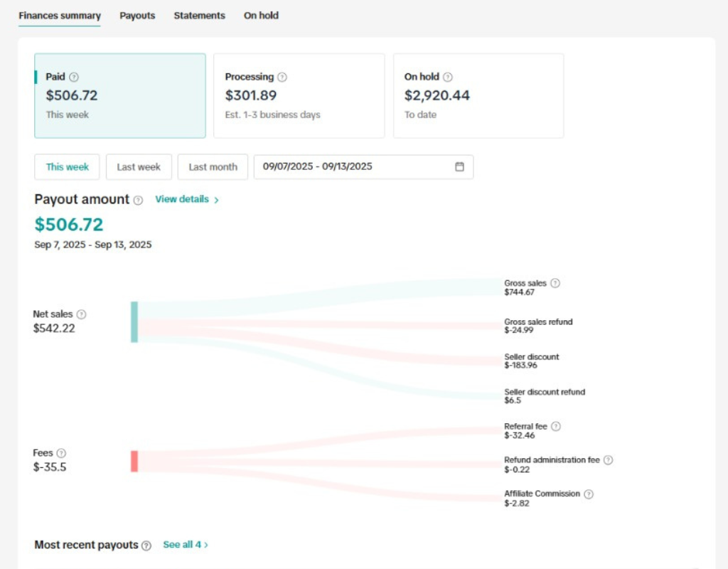Click help icon beside Refund administration fee
Viewport: 728px width, 569px height.
[608, 460]
